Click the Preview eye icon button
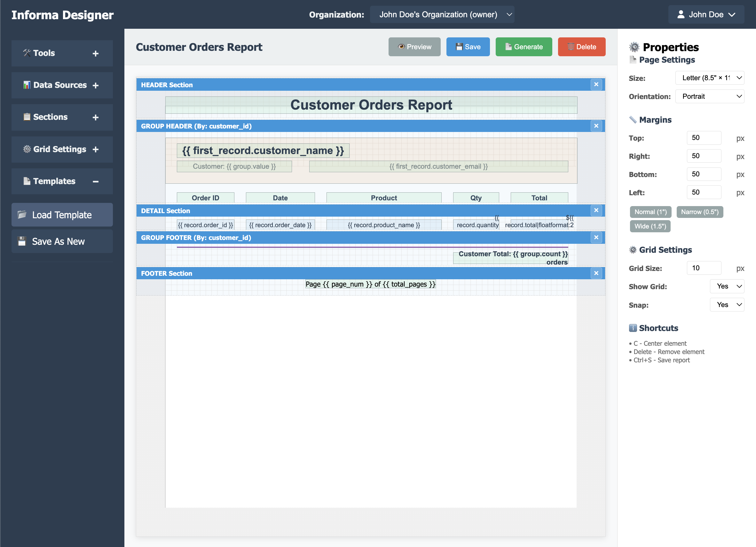The image size is (756, 547). pyautogui.click(x=414, y=47)
